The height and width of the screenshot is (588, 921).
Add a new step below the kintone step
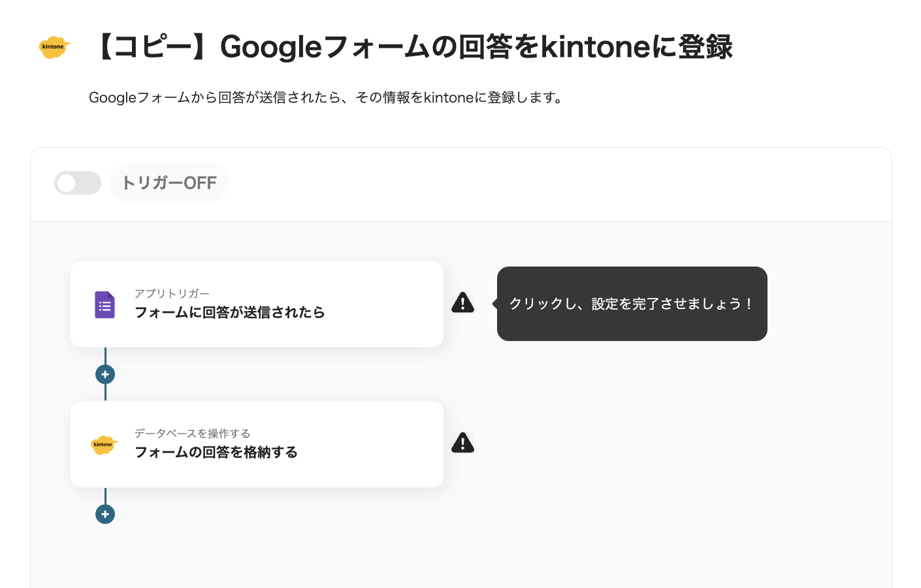coord(105,514)
